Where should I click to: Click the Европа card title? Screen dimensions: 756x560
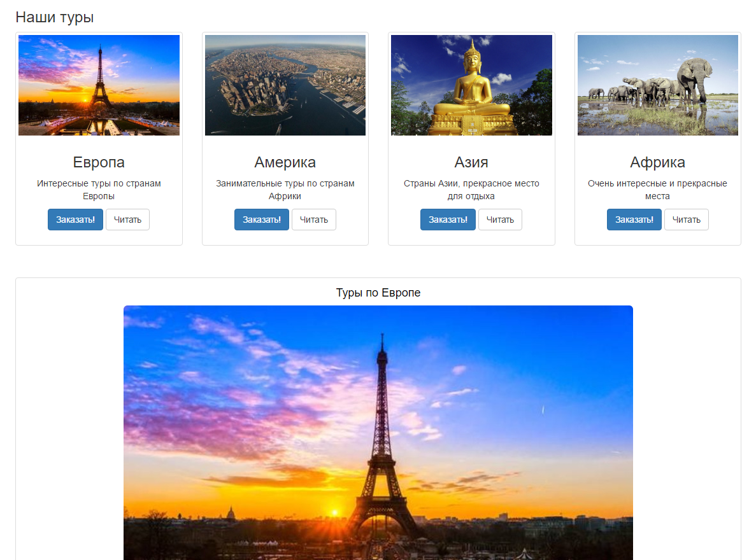pos(99,162)
